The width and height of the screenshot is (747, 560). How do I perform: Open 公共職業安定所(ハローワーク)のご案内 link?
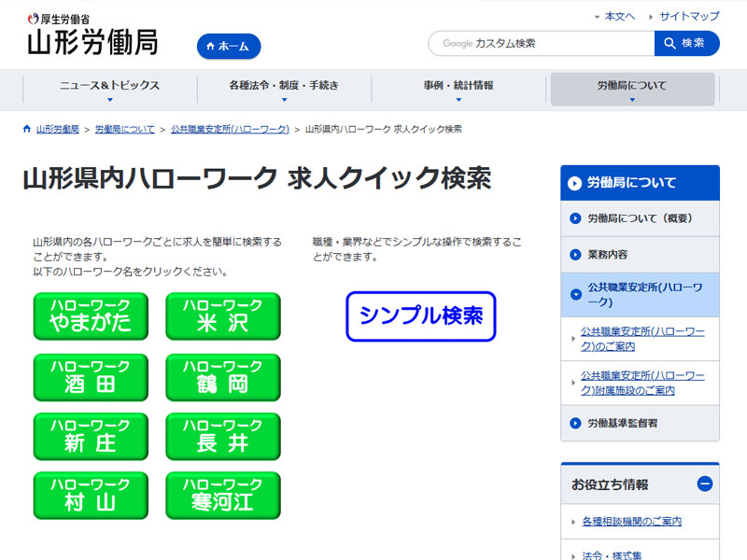coord(642,339)
